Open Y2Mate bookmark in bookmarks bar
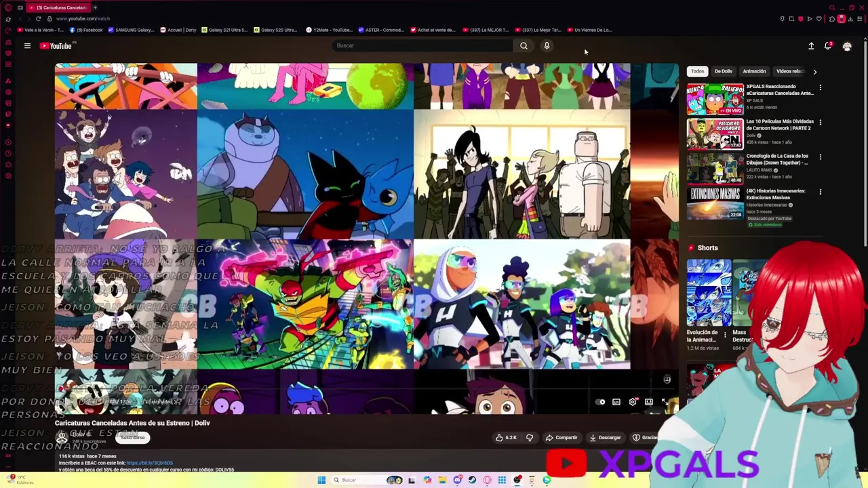 click(x=330, y=30)
